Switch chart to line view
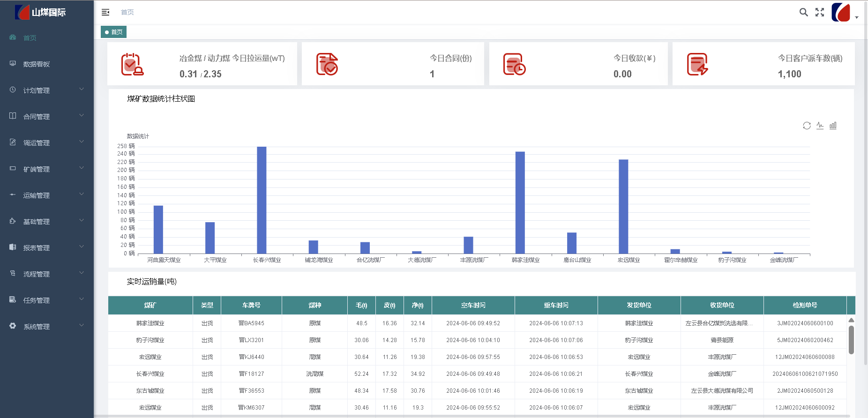Viewport: 868px width, 418px height. [x=820, y=126]
